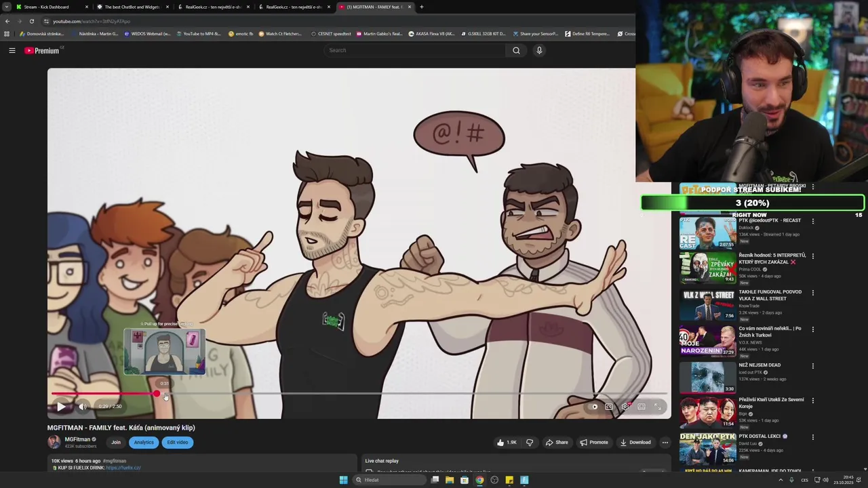The width and height of the screenshot is (868, 488).
Task: Open Přeživší Kteří Utekli Ze Severní Koreje title
Action: pyautogui.click(x=771, y=403)
